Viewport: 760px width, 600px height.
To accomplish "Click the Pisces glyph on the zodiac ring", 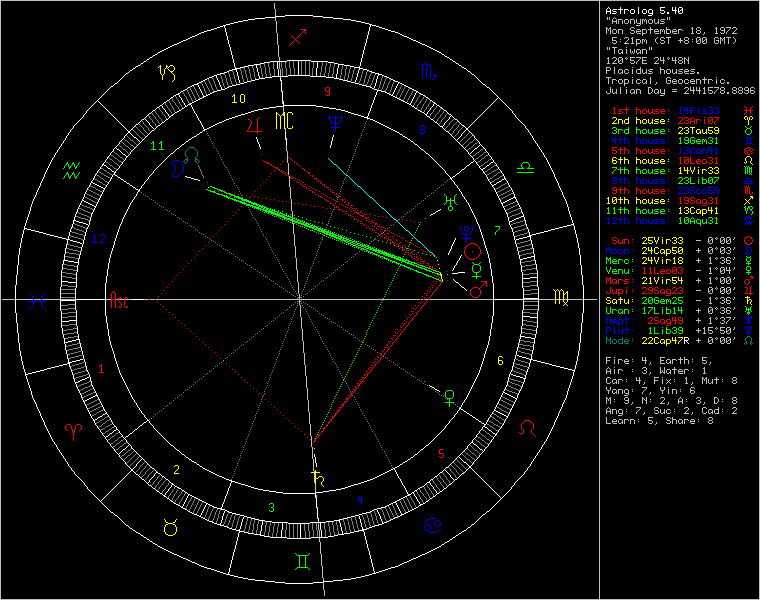I will tap(37, 301).
